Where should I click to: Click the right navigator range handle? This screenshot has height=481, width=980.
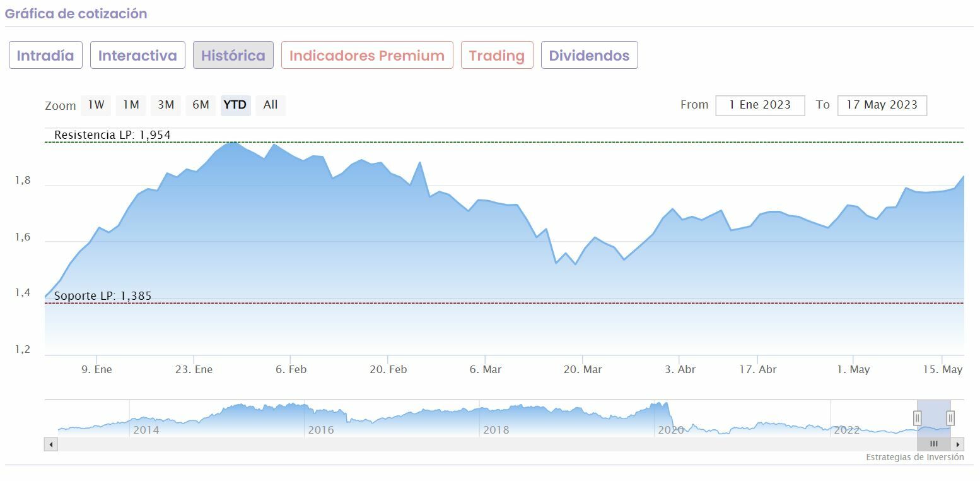point(950,418)
